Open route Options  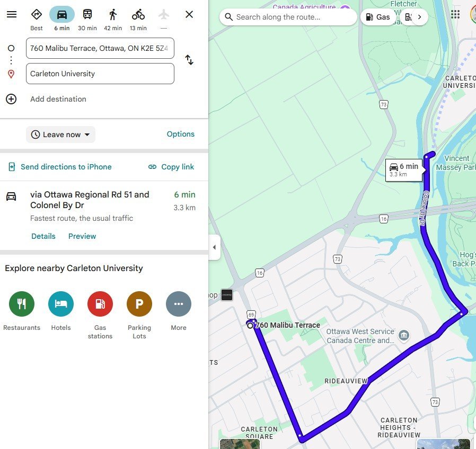point(181,134)
